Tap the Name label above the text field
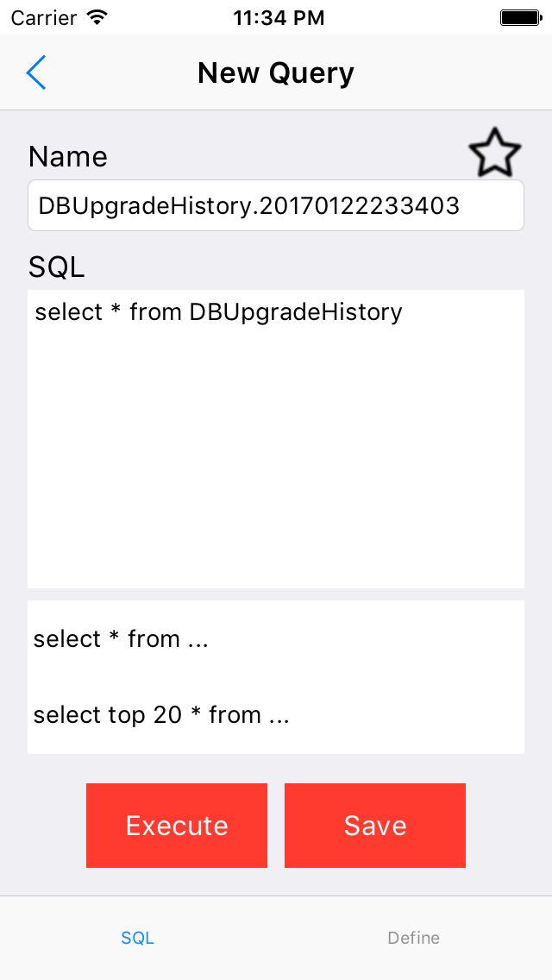 (68, 157)
